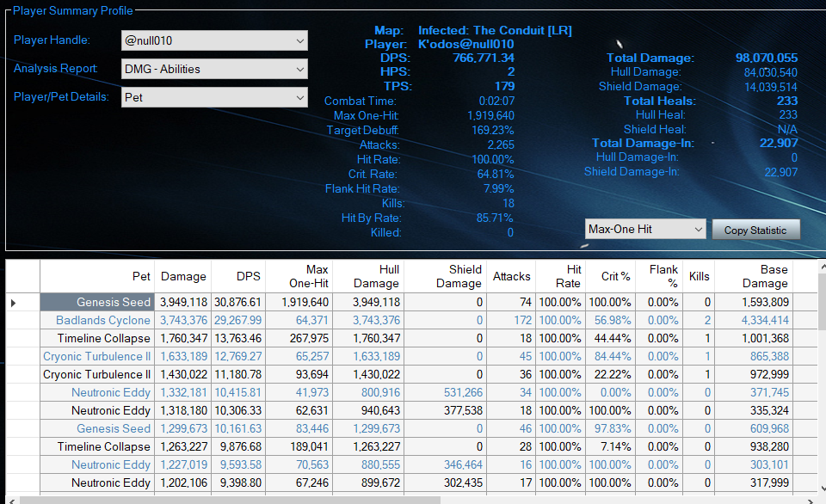Expand the Analysis Report dropdown

pos(214,69)
